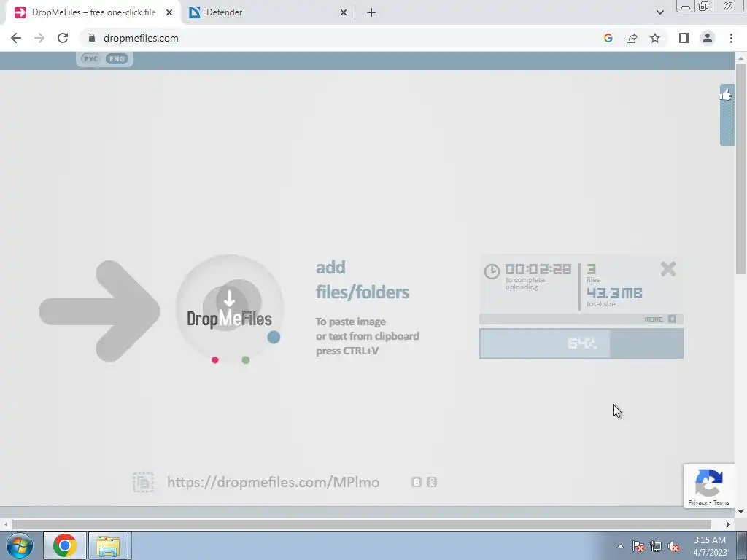Image resolution: width=747 pixels, height=560 pixels.
Task: Share link via the Odnoklassniki icon
Action: [x=432, y=483]
